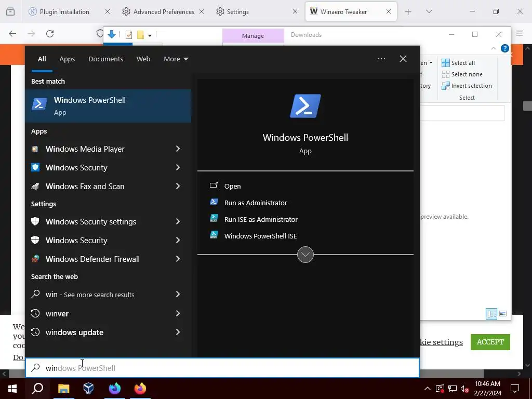Click the blue down-arrow icon in Explorer title bar
This screenshot has width=532, height=399.
click(x=112, y=34)
